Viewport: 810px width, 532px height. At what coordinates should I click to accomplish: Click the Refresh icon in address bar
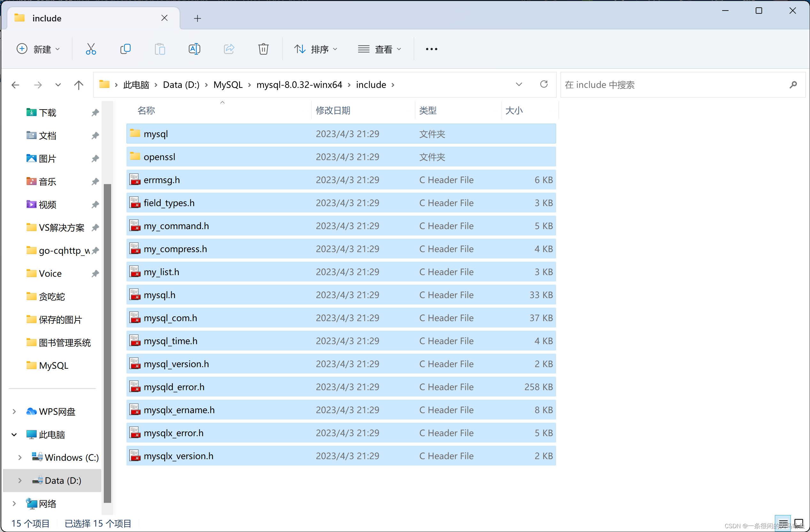point(544,84)
